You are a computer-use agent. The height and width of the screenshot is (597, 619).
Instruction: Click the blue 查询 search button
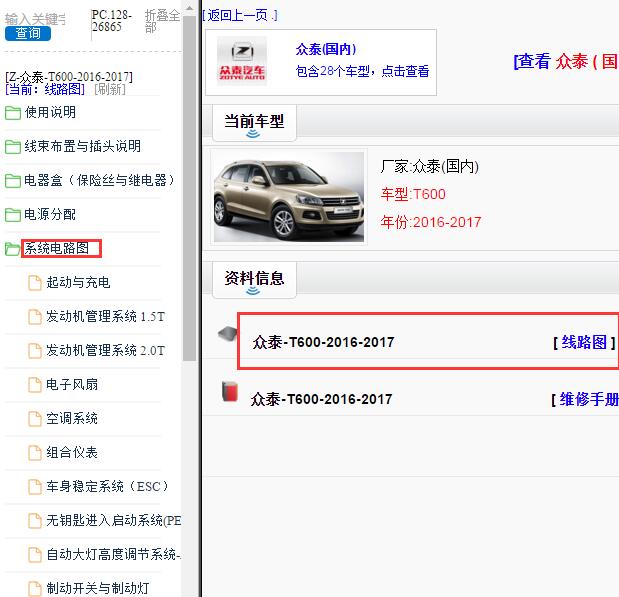[28, 34]
